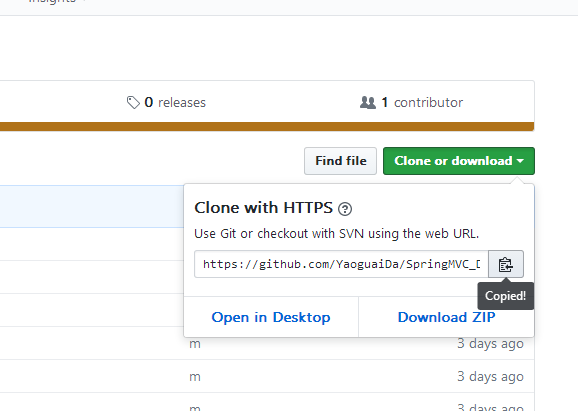Copy the clone URL to clipboard
Image resolution: width=578 pixels, height=411 pixels.
tap(506, 264)
